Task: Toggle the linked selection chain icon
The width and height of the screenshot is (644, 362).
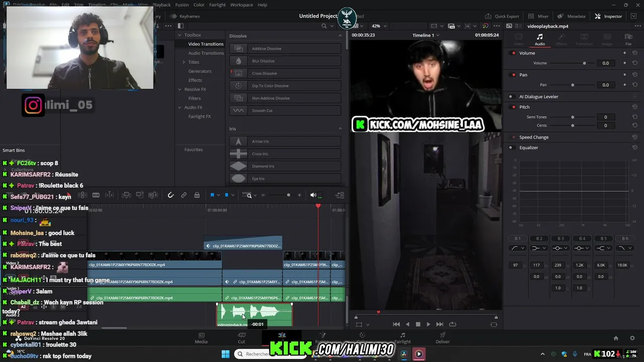Action: tap(184, 195)
